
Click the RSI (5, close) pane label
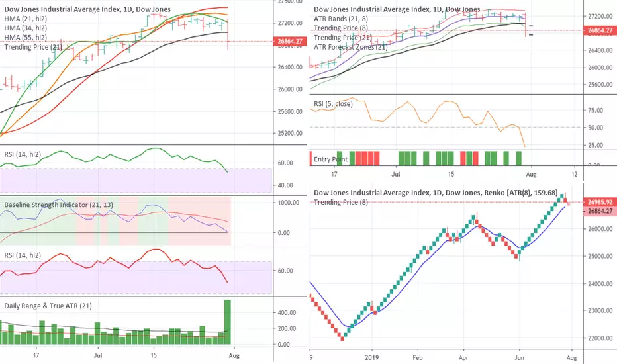[x=333, y=103]
